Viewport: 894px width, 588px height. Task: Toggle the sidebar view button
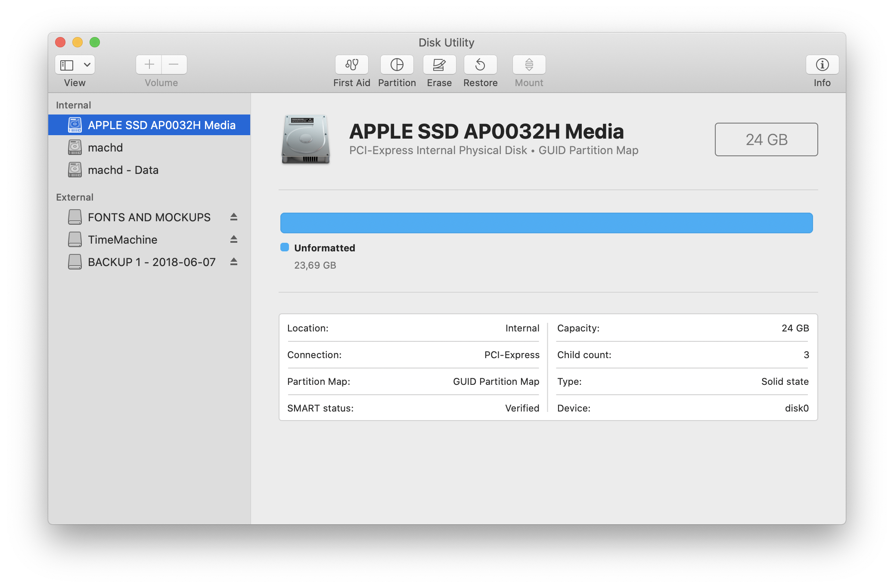[67, 65]
